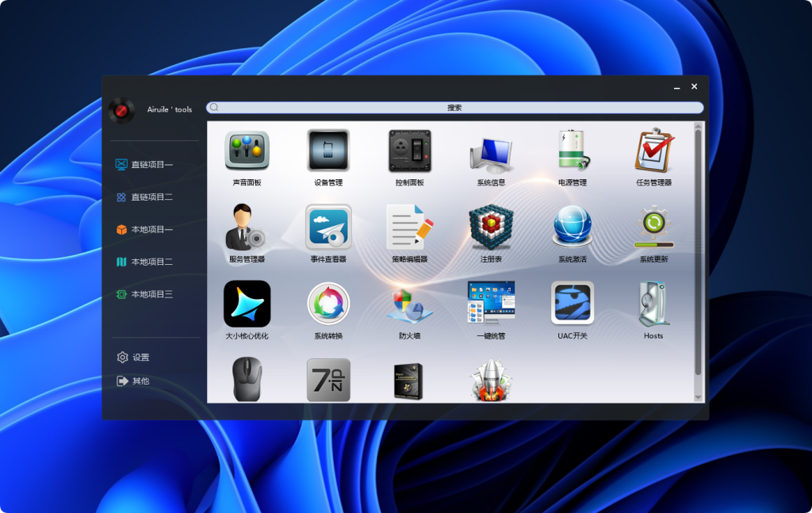Launch 服务管理器 services manager

[x=246, y=228]
